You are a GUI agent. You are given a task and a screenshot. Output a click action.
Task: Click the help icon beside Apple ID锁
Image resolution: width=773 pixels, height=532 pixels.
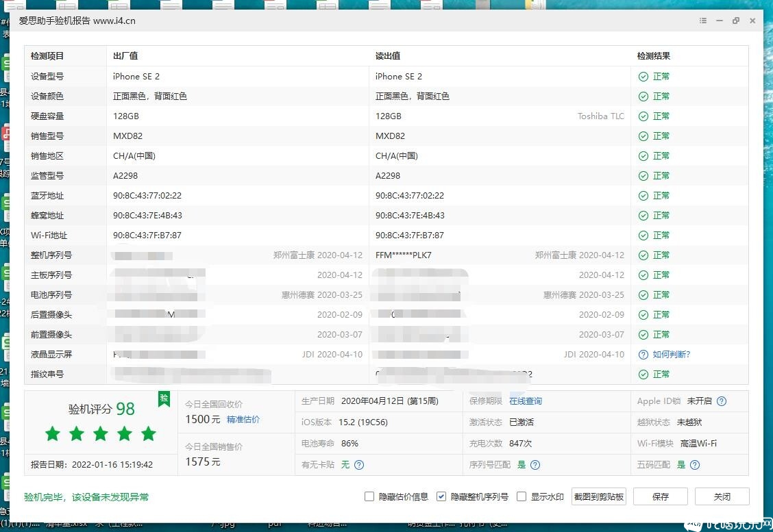(721, 401)
